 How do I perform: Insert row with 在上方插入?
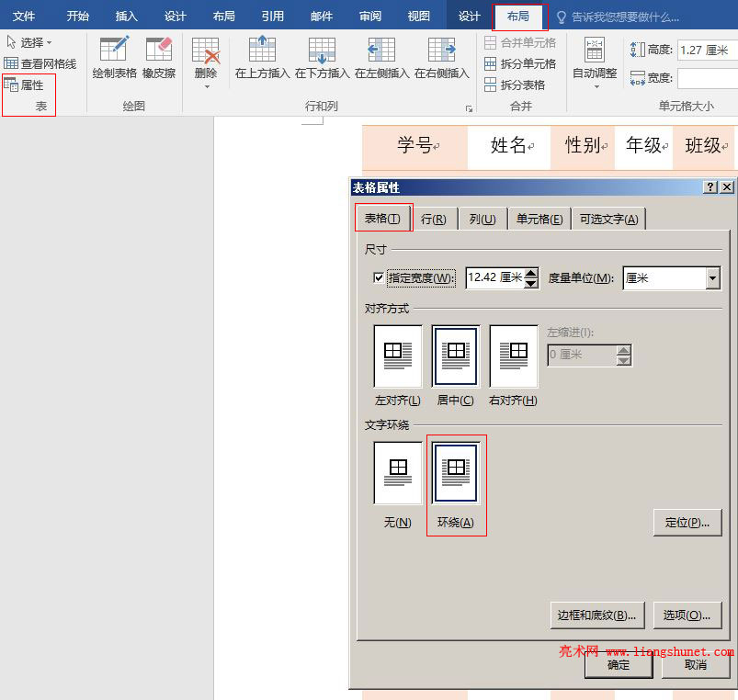click(x=262, y=57)
